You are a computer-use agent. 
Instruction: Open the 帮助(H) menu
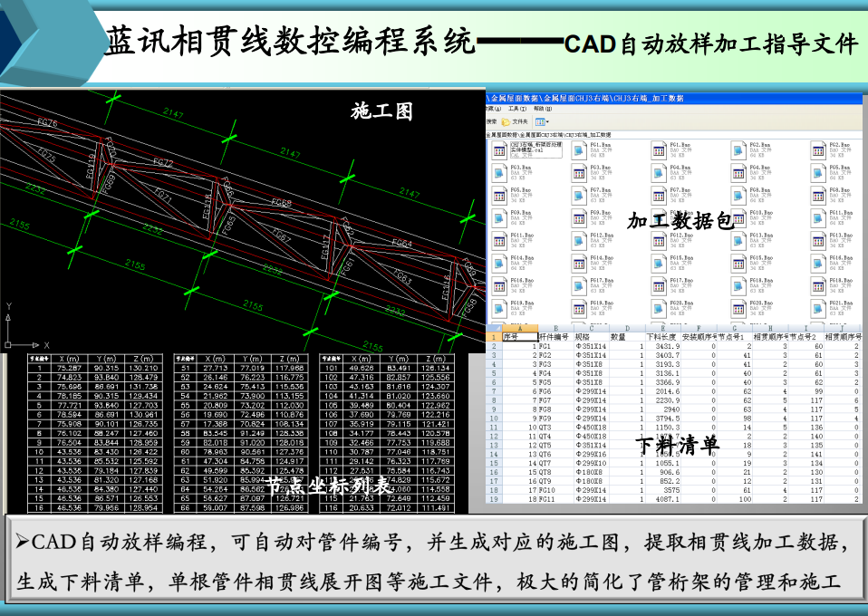tap(542, 109)
